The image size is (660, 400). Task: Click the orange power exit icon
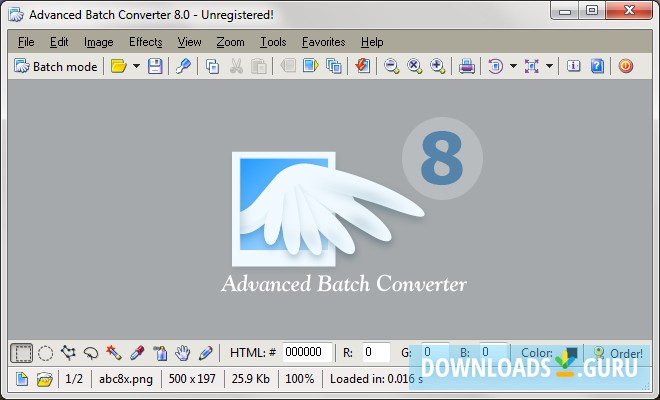tap(625, 66)
